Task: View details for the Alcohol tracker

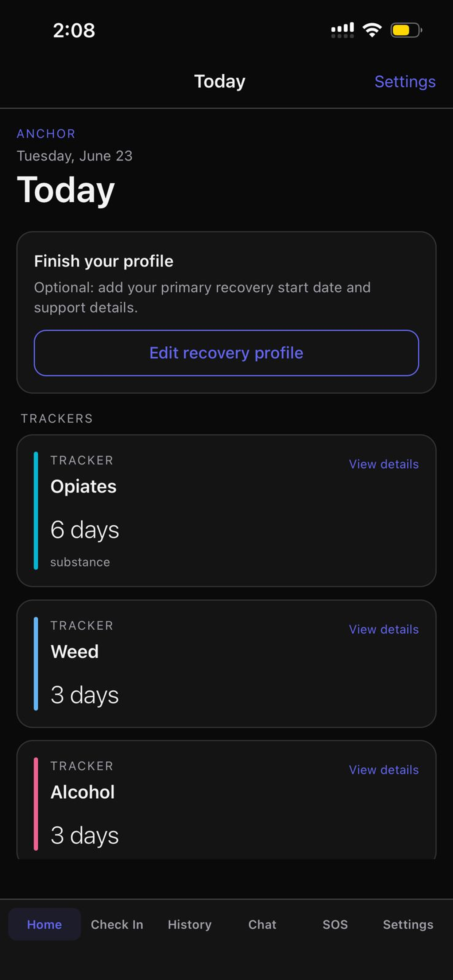Action: (384, 770)
